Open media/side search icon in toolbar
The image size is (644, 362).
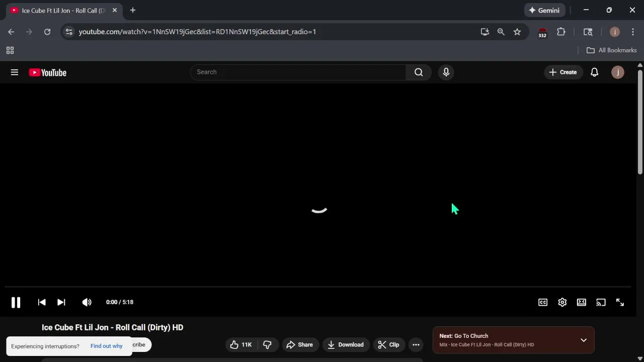[588, 32]
